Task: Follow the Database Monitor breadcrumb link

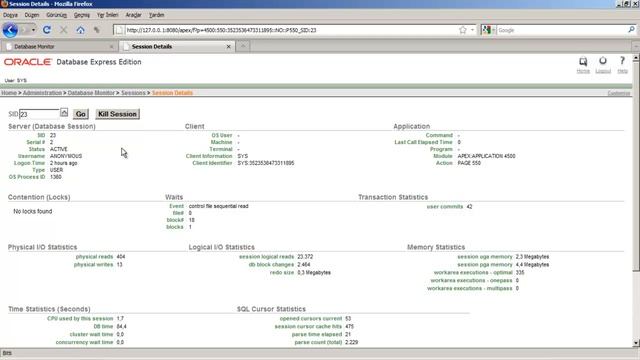Action: point(91,93)
